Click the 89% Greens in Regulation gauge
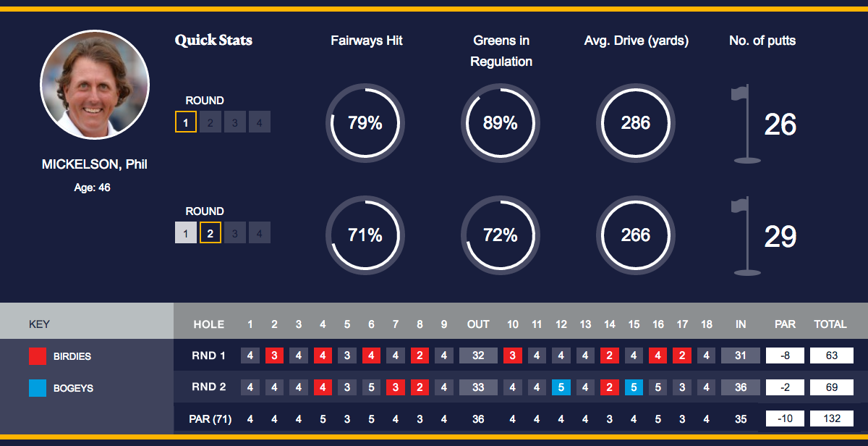Screen dimensions: 868x446 click(500, 123)
